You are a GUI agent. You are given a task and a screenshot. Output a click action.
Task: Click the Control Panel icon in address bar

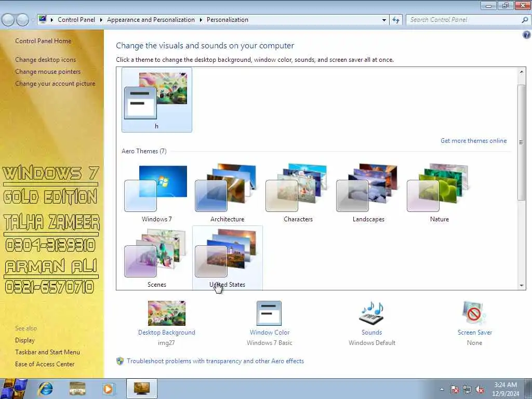[43, 19]
